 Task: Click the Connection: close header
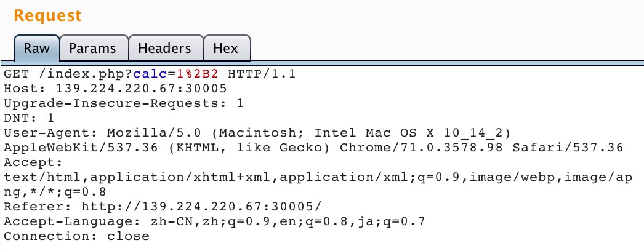pyautogui.click(x=76, y=236)
